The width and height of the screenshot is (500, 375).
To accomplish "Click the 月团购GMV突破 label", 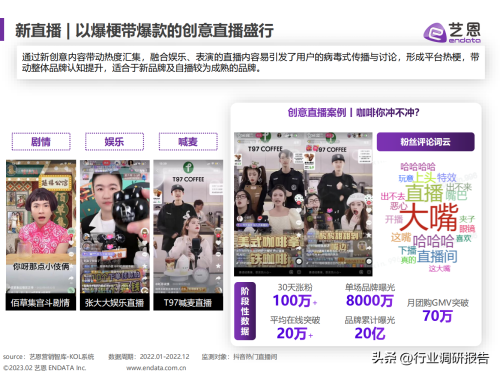I will click(x=437, y=303).
